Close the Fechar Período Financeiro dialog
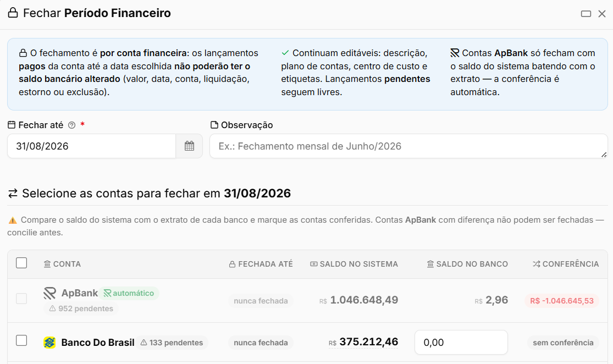The height and width of the screenshot is (364, 613). coord(602,14)
